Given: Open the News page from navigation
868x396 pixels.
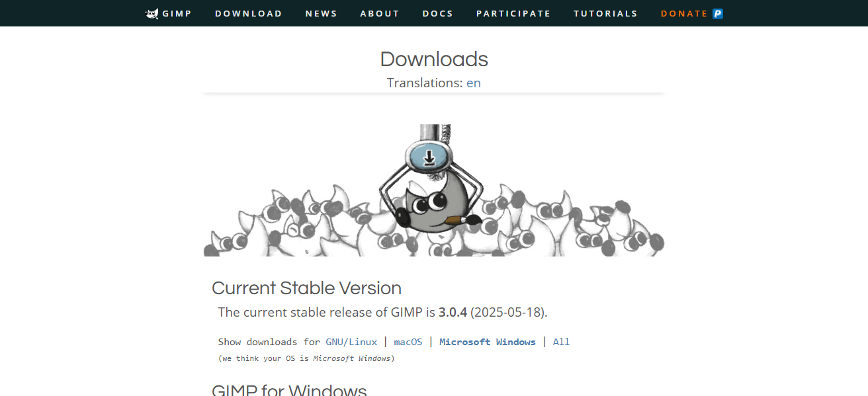Looking at the screenshot, I should [x=322, y=13].
